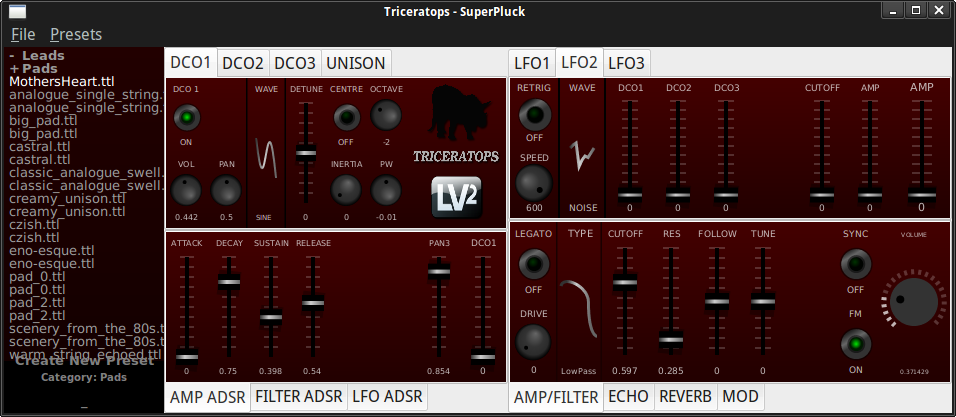Click the Category: Pads label
This screenshot has height=417, width=956.
84,377
